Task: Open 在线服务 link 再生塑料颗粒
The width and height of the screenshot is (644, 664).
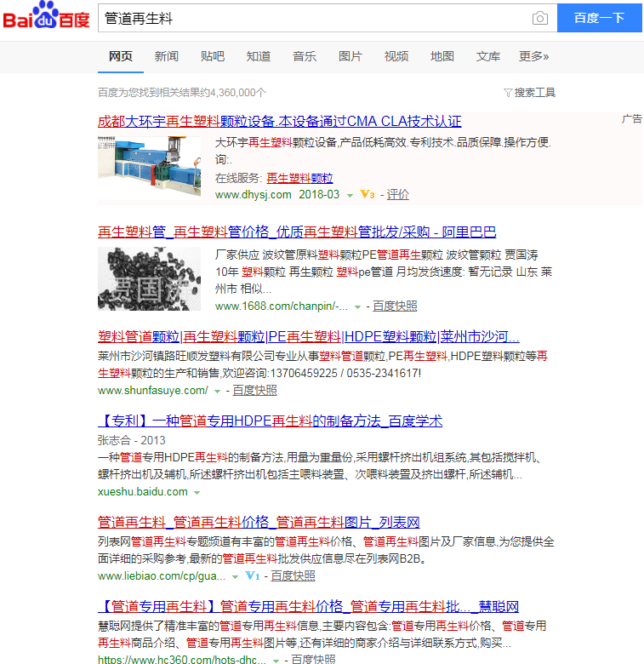Action: [299, 178]
